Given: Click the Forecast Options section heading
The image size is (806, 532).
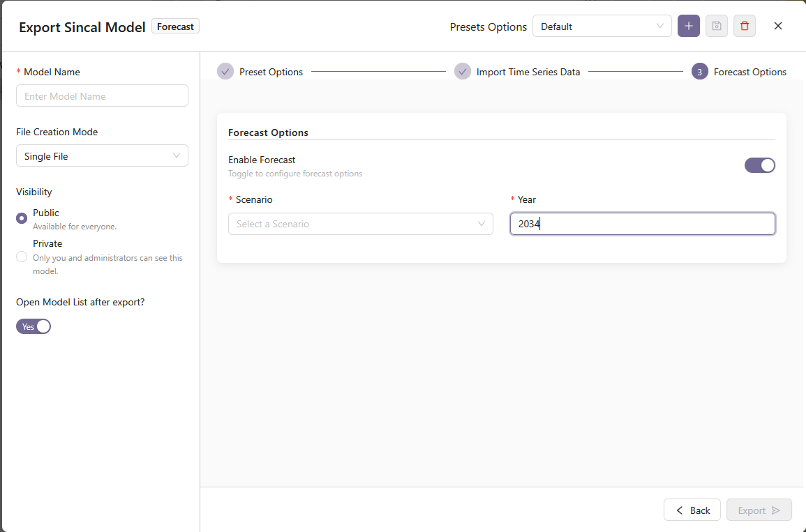Looking at the screenshot, I should 269,132.
